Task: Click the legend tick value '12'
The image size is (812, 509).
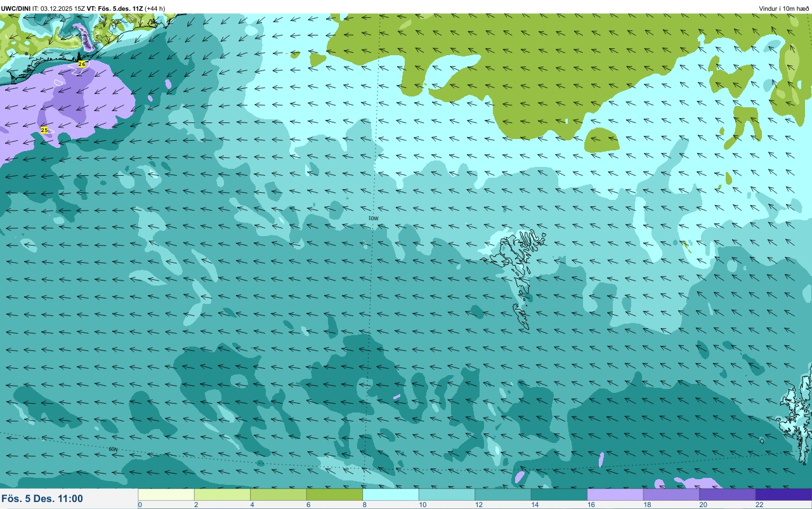Action: [478, 505]
